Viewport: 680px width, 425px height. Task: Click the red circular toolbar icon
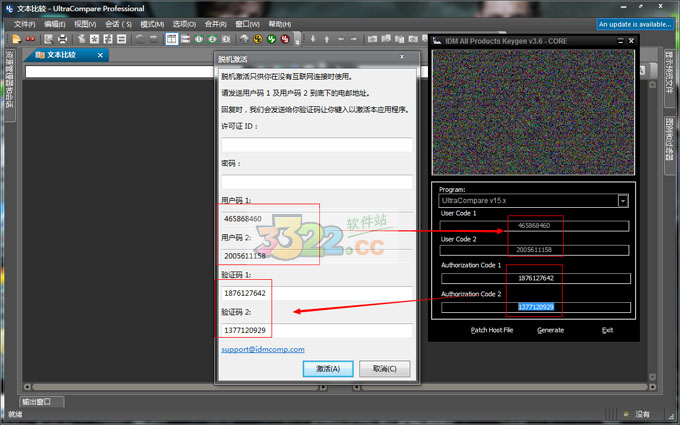point(284,39)
